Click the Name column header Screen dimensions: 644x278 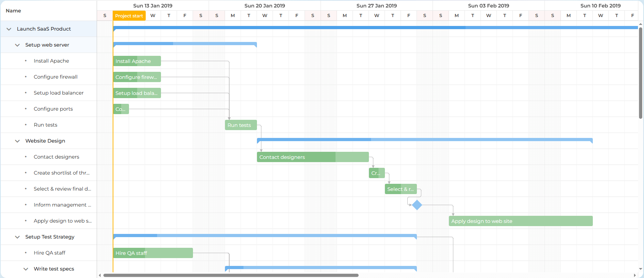pos(14,11)
